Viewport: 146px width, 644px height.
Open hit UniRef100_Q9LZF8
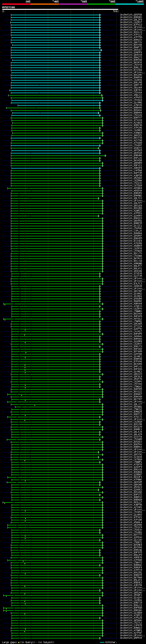[131, 20]
